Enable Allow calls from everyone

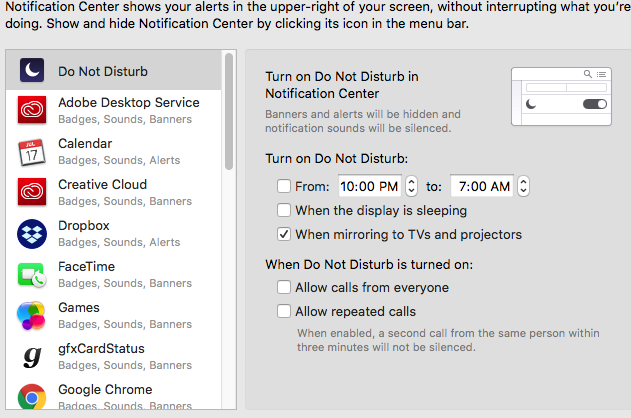point(284,287)
